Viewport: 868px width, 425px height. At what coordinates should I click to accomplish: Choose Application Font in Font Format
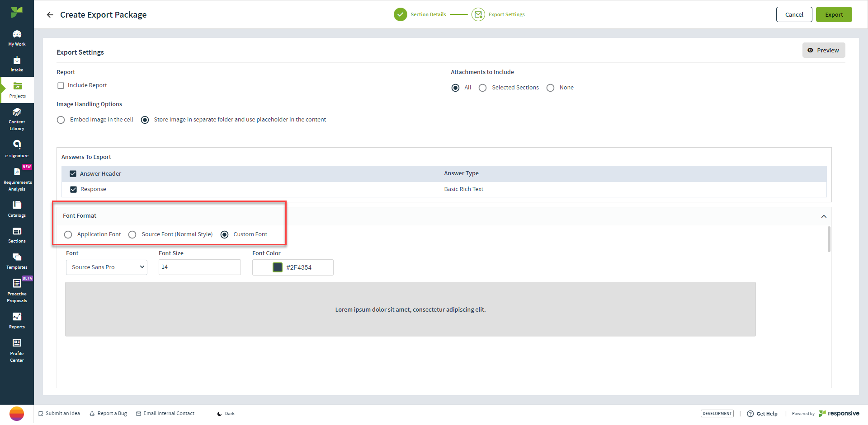click(68, 234)
